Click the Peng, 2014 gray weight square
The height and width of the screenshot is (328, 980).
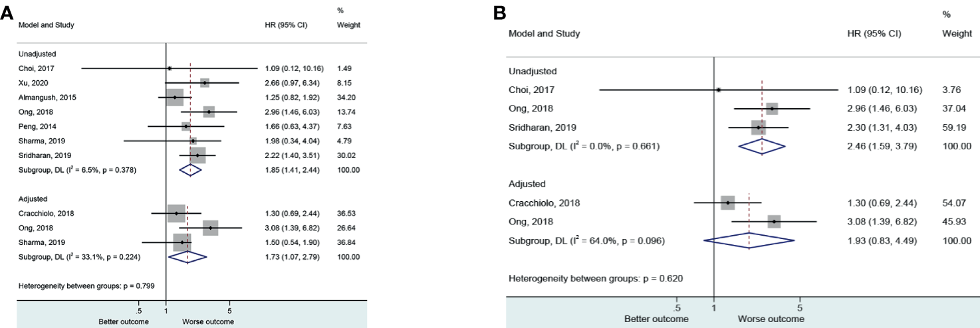pyautogui.click(x=185, y=126)
